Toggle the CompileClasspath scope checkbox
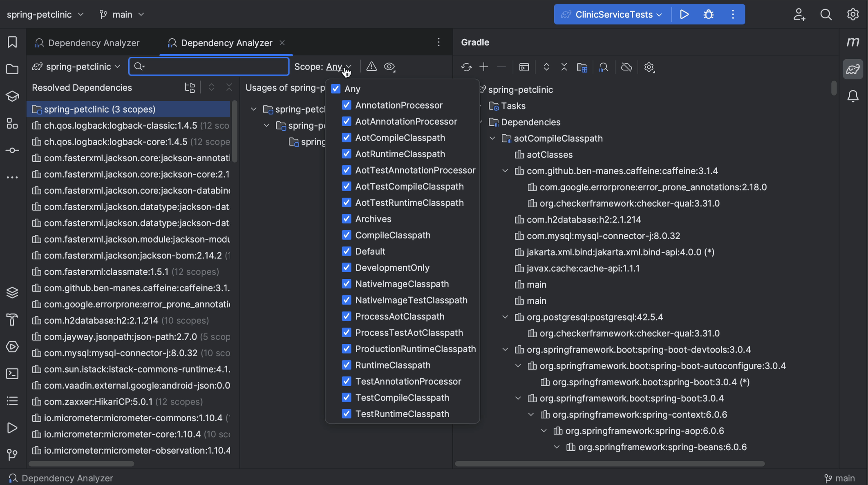The height and width of the screenshot is (485, 868). (347, 235)
